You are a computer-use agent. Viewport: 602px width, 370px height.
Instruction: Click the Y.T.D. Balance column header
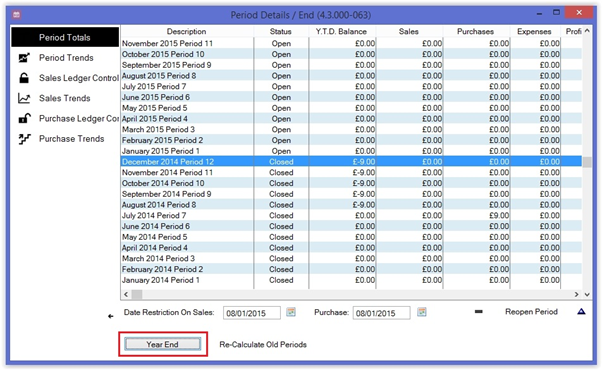click(341, 31)
